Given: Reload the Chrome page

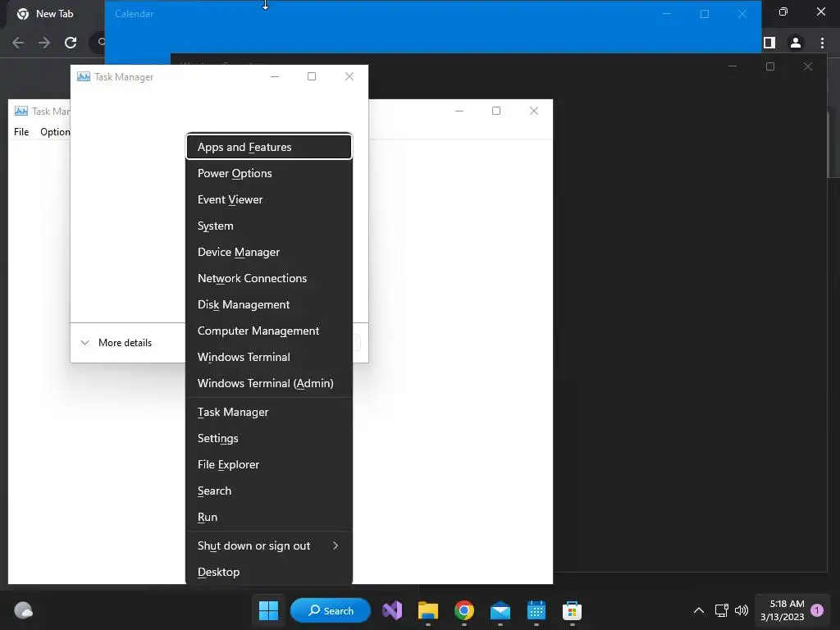Looking at the screenshot, I should pos(71,43).
